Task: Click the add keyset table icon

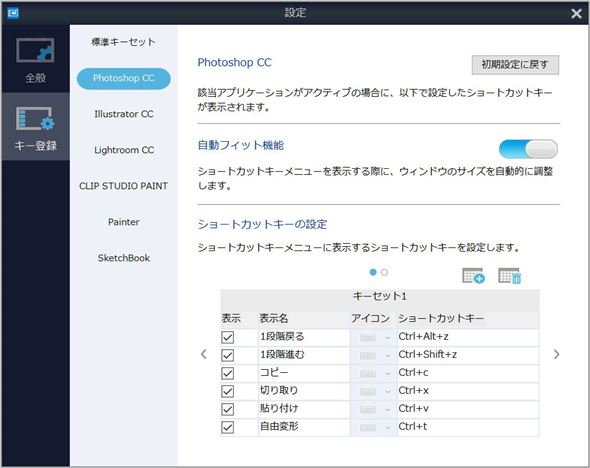Action: tap(473, 276)
